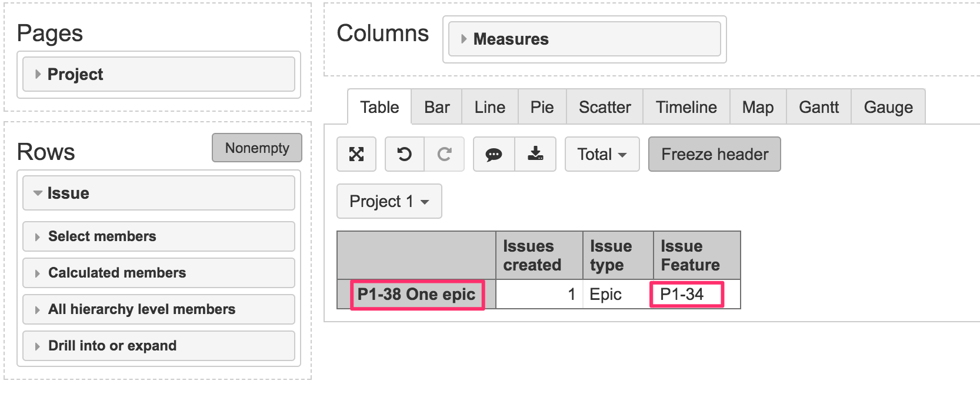The width and height of the screenshot is (980, 394).
Task: Open the Total dropdown
Action: 602,154
